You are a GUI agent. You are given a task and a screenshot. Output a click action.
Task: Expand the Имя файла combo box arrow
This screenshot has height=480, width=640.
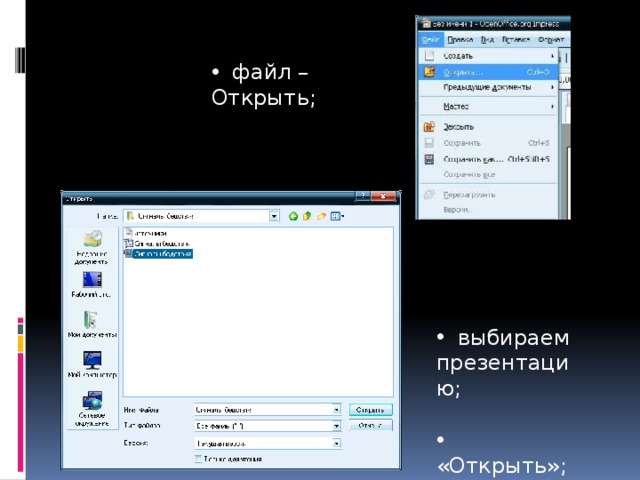pyautogui.click(x=336, y=409)
